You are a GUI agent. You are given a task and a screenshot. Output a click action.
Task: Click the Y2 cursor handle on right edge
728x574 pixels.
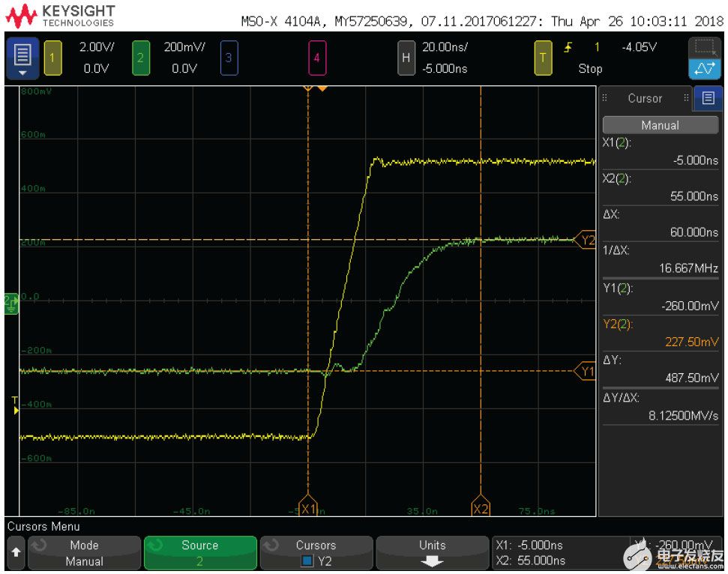[x=586, y=241]
